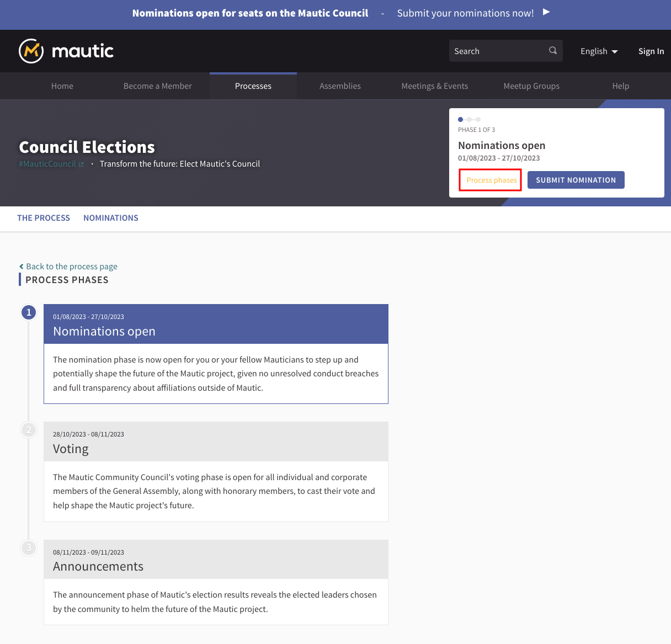Open the English language dropdown

tap(599, 51)
